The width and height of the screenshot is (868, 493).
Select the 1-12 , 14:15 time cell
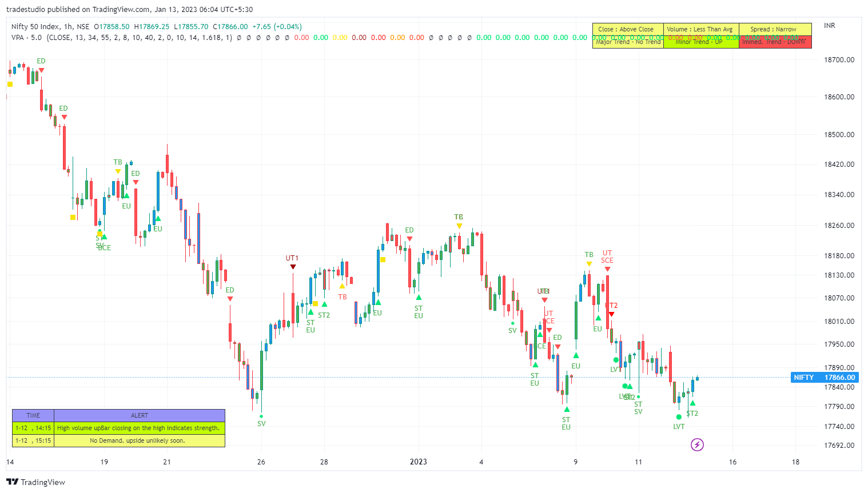(33, 428)
